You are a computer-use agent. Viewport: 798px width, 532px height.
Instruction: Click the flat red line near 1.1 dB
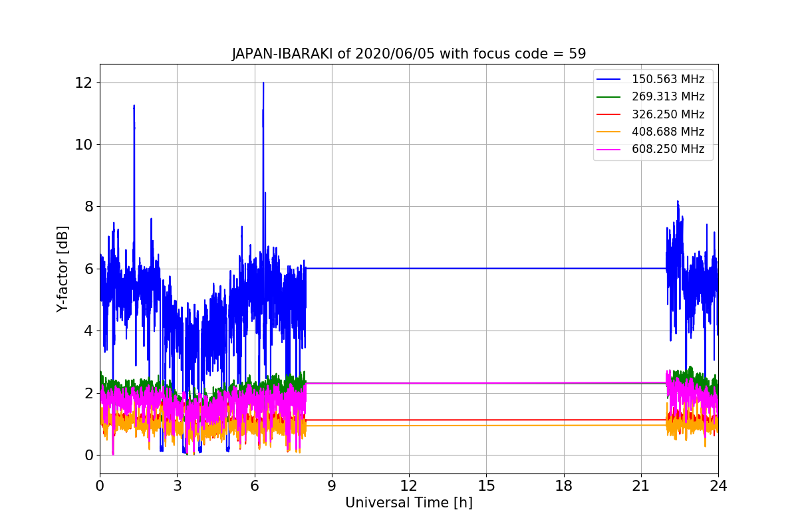pos(486,420)
